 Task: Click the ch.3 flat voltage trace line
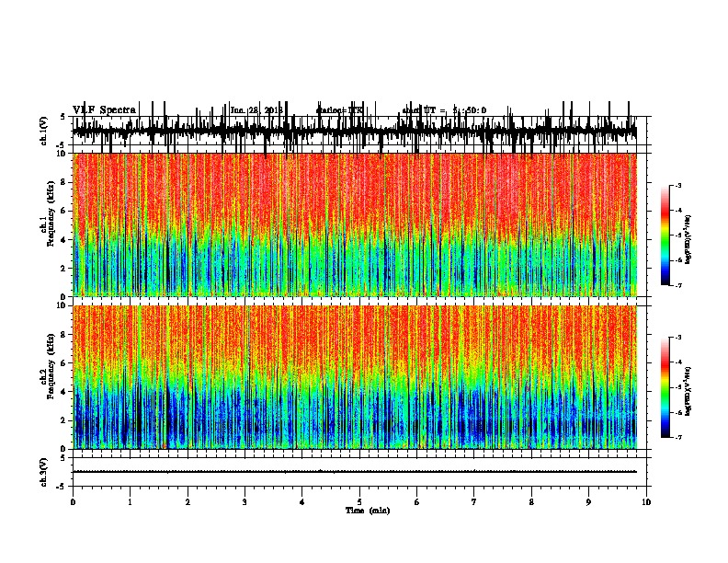tap(355, 472)
